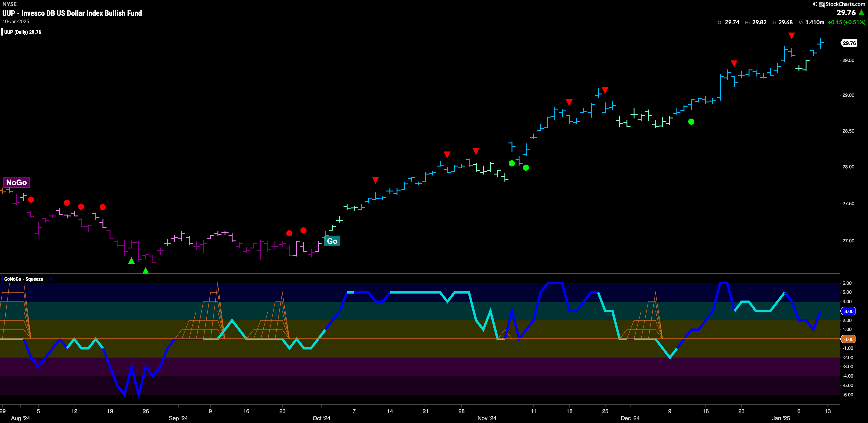Image resolution: width=868 pixels, height=423 pixels.
Task: Click the red triangle above the October 11 bars
Action: pos(376,180)
